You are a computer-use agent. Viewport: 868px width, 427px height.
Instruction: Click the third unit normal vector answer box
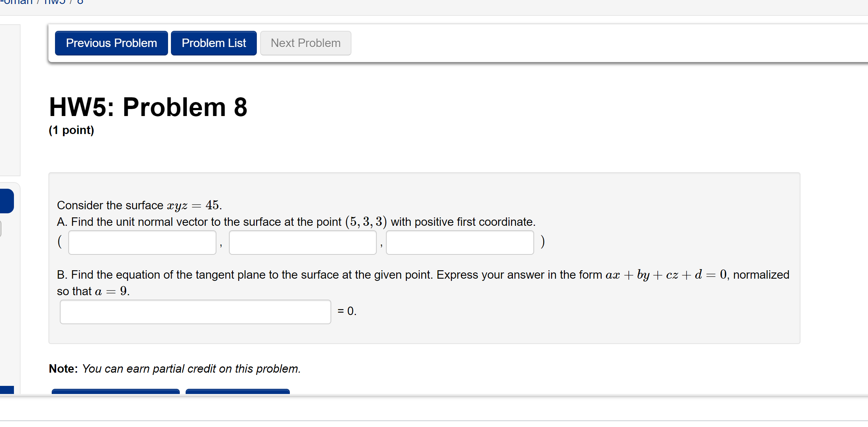click(x=460, y=242)
